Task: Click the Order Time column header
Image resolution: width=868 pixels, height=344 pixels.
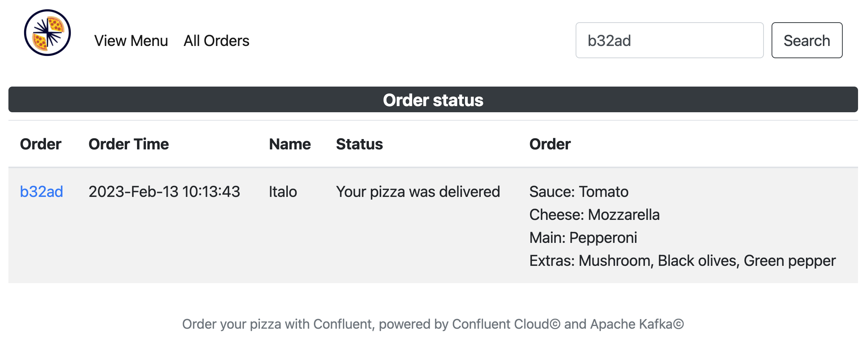Action: pyautogui.click(x=129, y=144)
